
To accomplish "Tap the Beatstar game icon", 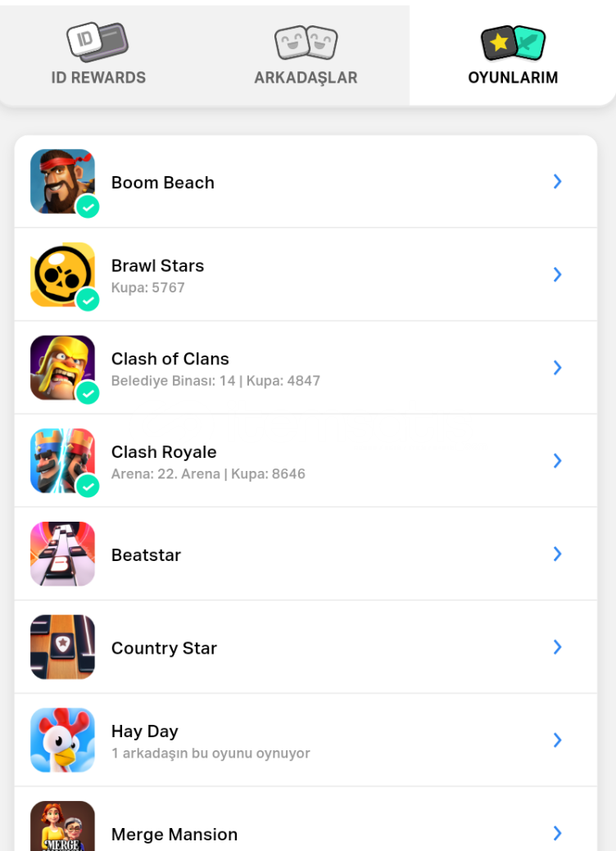I will [62, 554].
